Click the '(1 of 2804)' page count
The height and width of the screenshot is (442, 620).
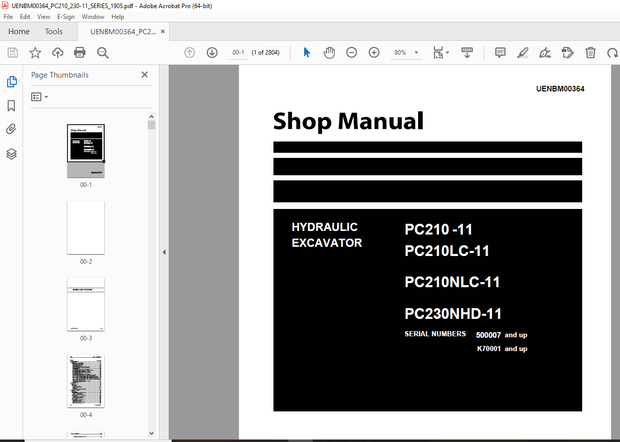(x=266, y=53)
